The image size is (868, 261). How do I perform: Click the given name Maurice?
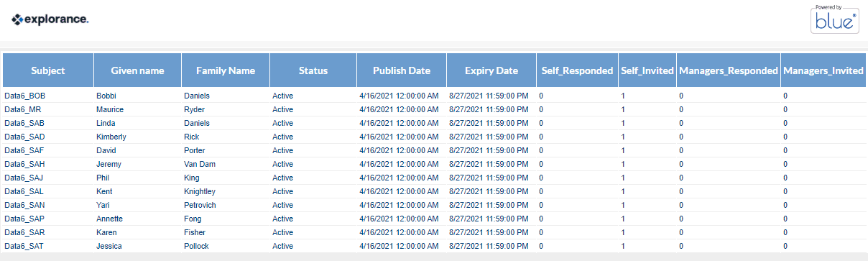[x=110, y=109]
